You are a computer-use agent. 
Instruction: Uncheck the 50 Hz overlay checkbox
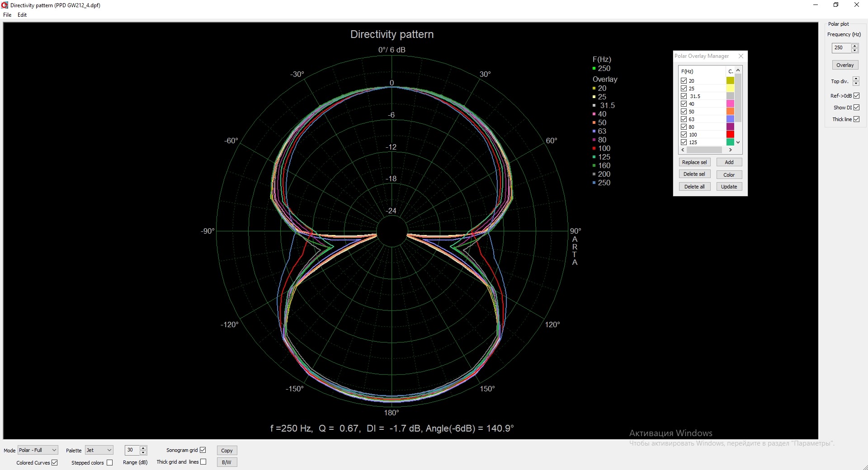(684, 112)
